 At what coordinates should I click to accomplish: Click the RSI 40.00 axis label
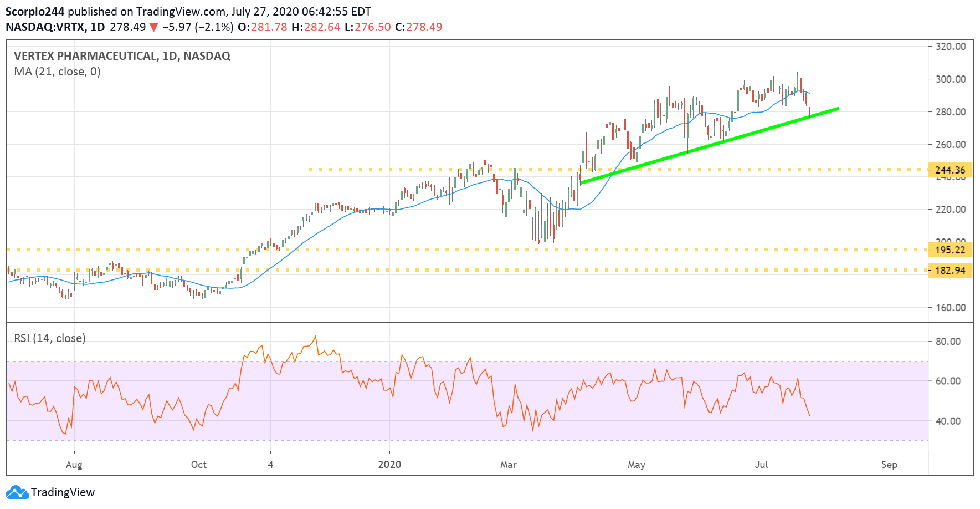click(948, 421)
